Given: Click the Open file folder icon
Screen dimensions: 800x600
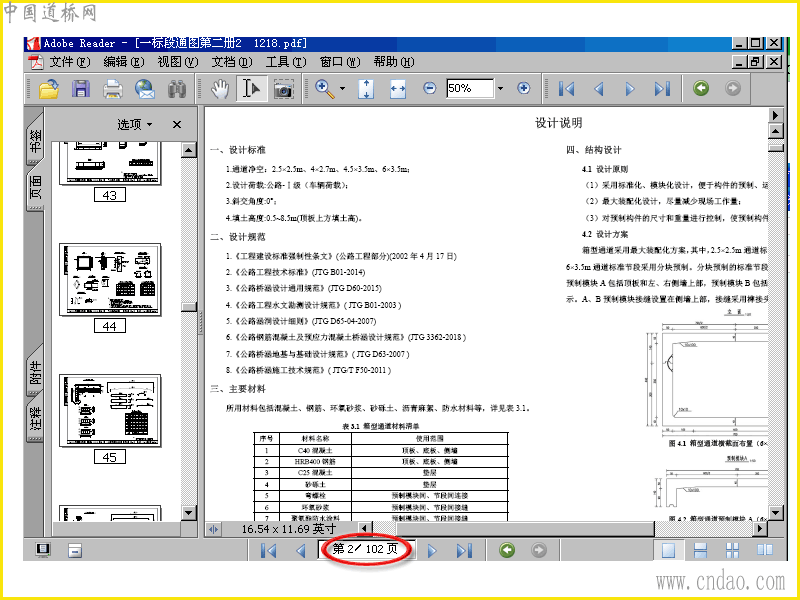Looking at the screenshot, I should 49,89.
